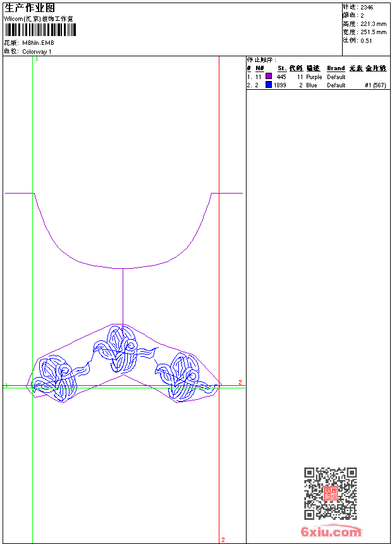Open the 6xiu.com watermark link
This screenshot has width=392, height=544.
pos(331,531)
